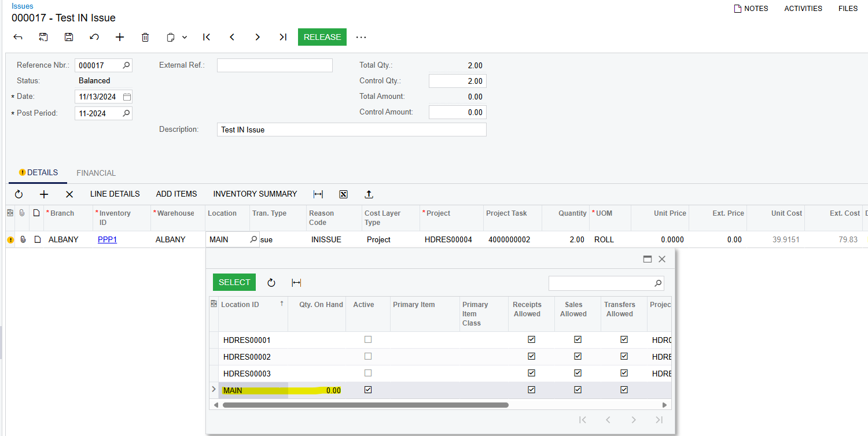Click the Description text field

(352, 130)
